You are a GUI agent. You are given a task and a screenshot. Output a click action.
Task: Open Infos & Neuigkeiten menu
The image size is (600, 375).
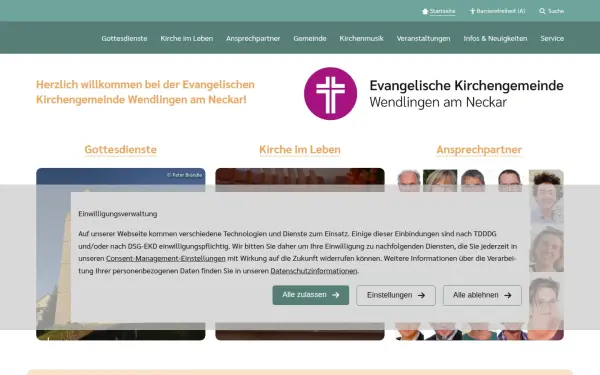[x=495, y=38]
